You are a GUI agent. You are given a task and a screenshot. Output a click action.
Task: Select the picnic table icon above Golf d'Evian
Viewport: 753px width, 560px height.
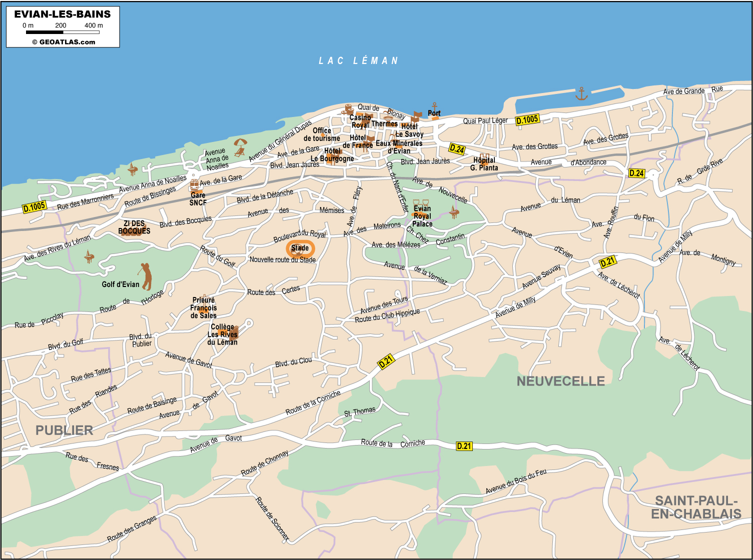click(89, 256)
